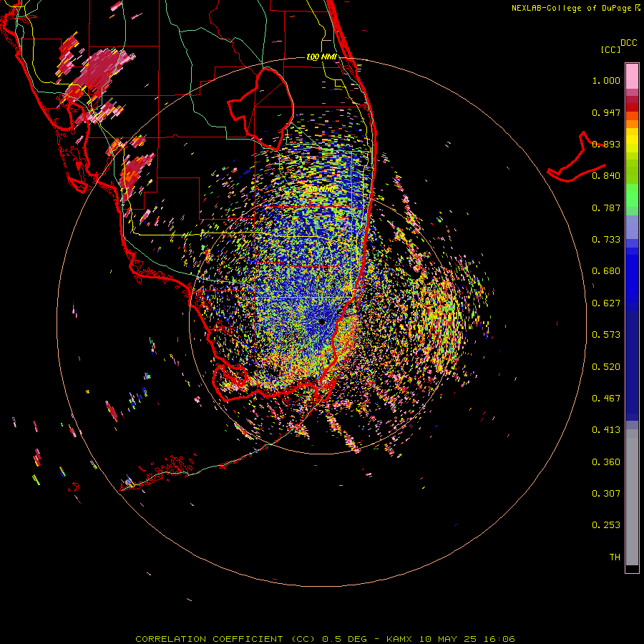644x644 pixels.
Task: Click the 0.893 scale label
Action: [606, 144]
